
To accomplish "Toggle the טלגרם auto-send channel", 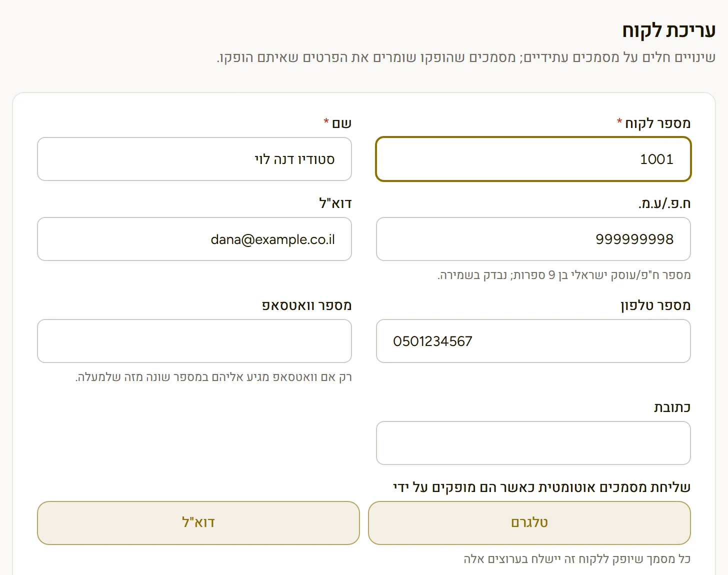I will tap(529, 523).
